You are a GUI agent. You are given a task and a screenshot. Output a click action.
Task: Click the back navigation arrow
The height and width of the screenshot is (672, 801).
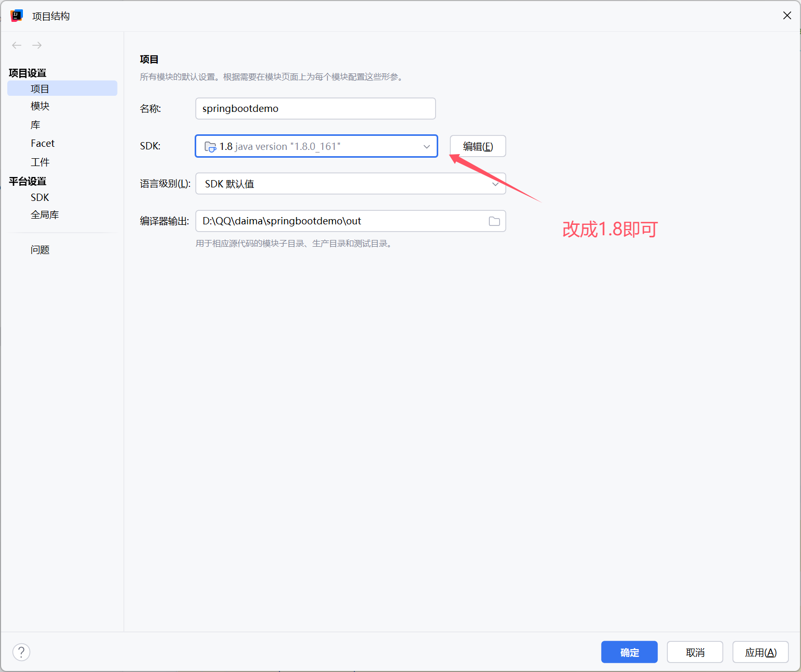point(16,45)
